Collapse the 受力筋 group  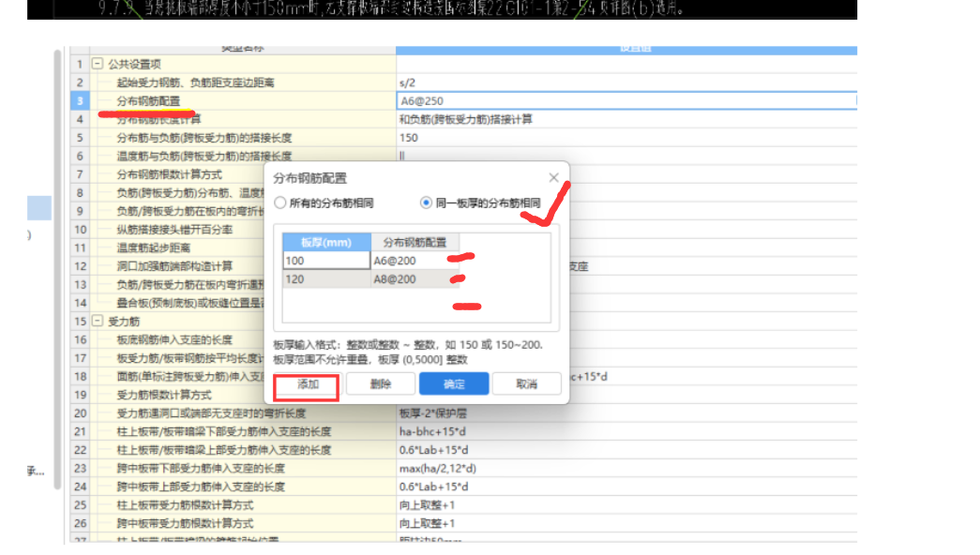[x=98, y=322]
